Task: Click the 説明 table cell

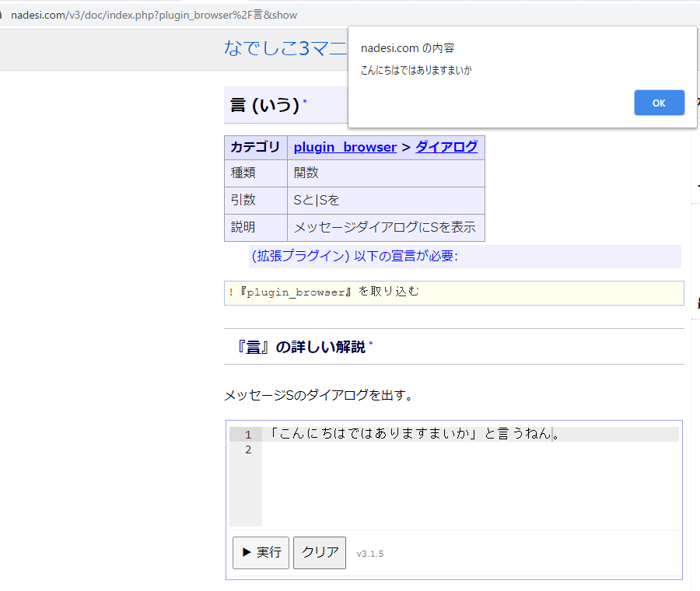Action: point(256,228)
